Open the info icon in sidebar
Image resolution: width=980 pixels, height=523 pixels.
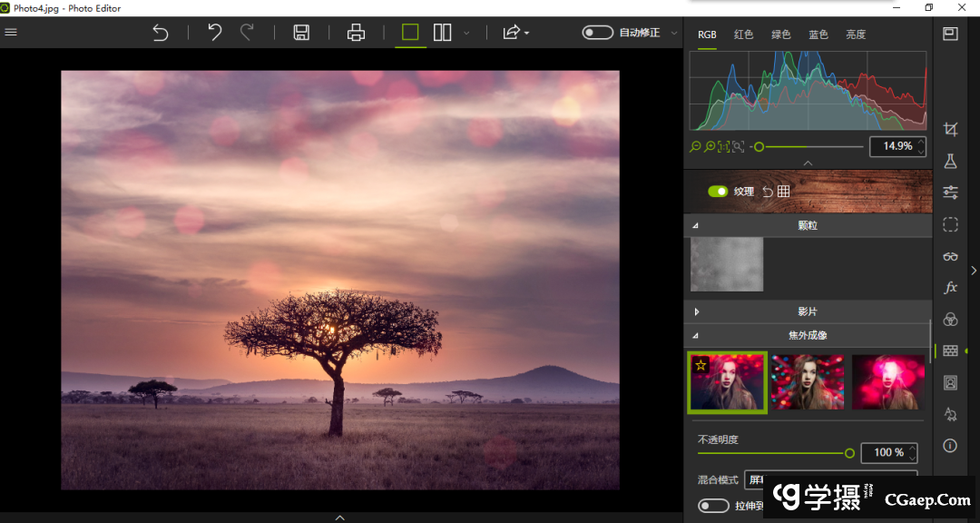950,446
